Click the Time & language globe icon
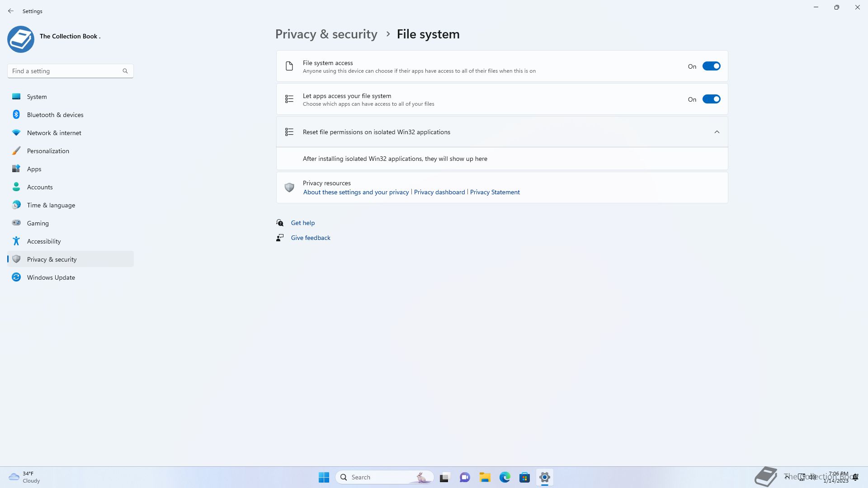The width and height of the screenshot is (868, 488). [16, 205]
